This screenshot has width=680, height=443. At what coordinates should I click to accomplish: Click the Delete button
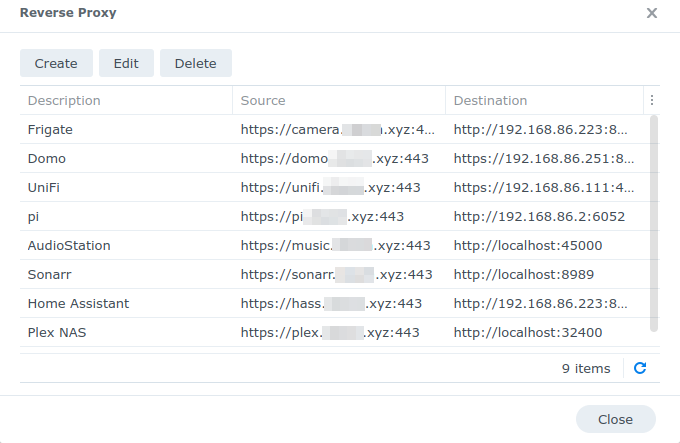click(196, 63)
